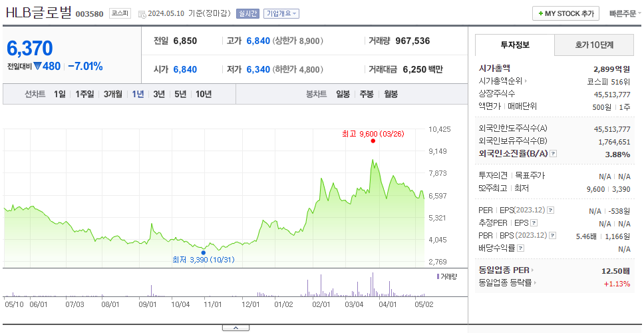Click stock code 003580
The image size is (644, 333).
point(90,15)
